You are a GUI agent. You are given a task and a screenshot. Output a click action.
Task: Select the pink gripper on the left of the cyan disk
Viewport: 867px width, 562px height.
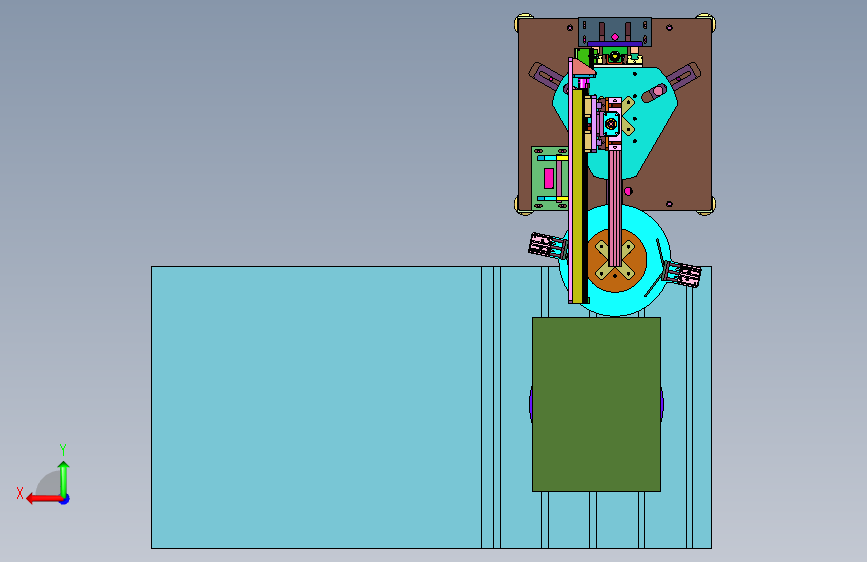point(548,246)
